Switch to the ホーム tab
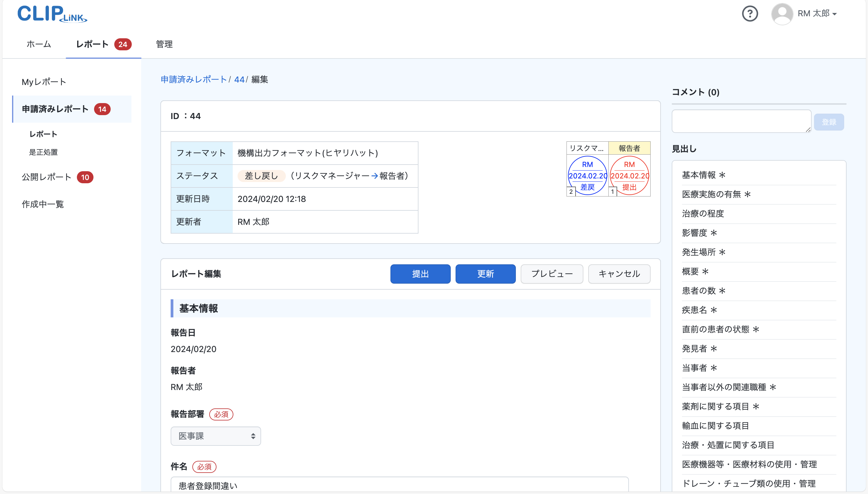Viewport: 868px width, 494px height. 38,44
